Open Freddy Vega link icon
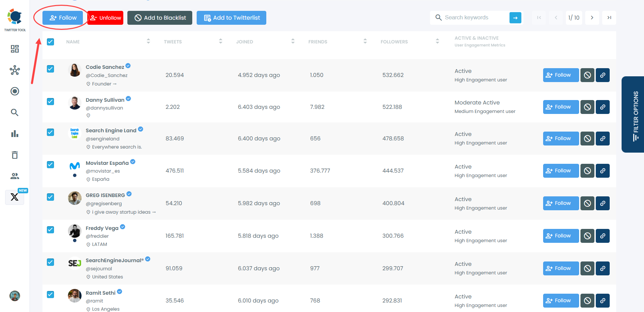Screen dimensions: 644x312 coord(603,236)
